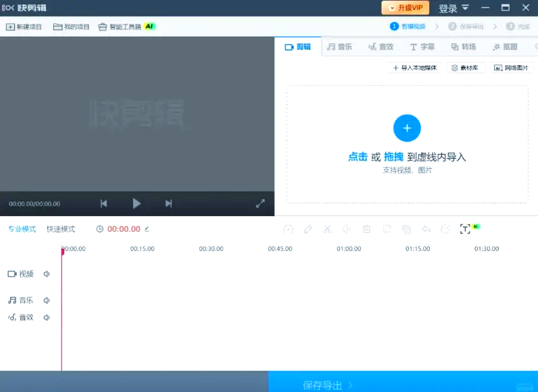
Task: Select the 视频 track camera icon
Action: (13, 274)
